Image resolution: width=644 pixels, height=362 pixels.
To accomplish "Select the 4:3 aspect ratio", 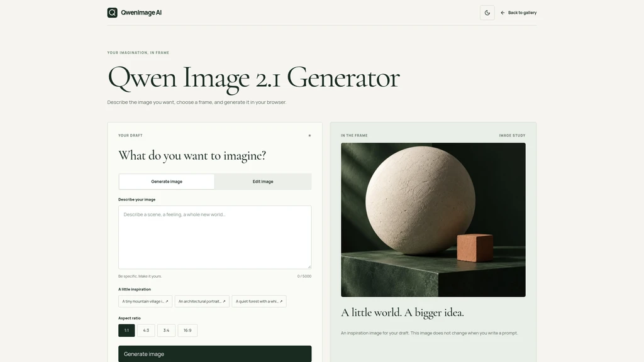I will pos(146,331).
